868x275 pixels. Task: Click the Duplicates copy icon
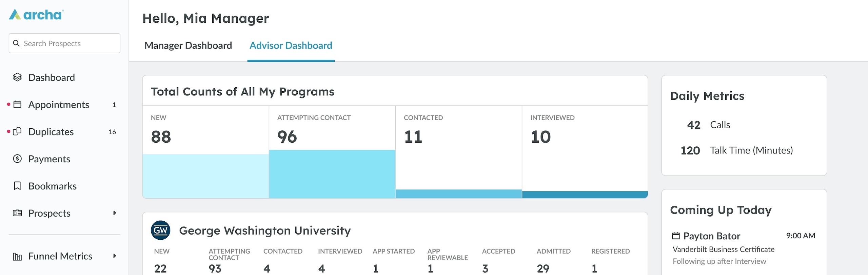click(x=17, y=132)
